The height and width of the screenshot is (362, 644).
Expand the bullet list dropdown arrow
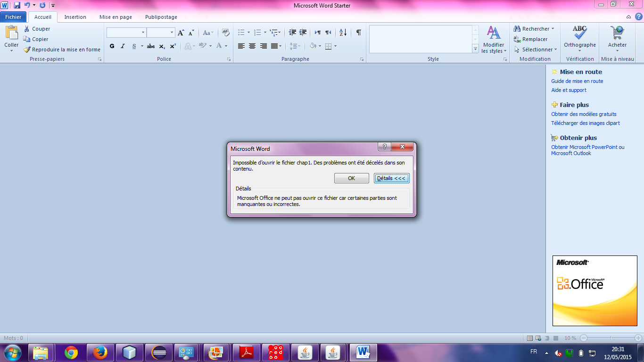pos(249,33)
